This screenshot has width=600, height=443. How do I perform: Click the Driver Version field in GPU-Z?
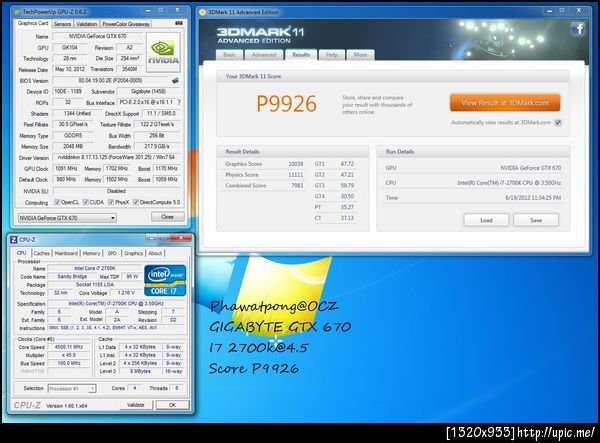coord(116,157)
